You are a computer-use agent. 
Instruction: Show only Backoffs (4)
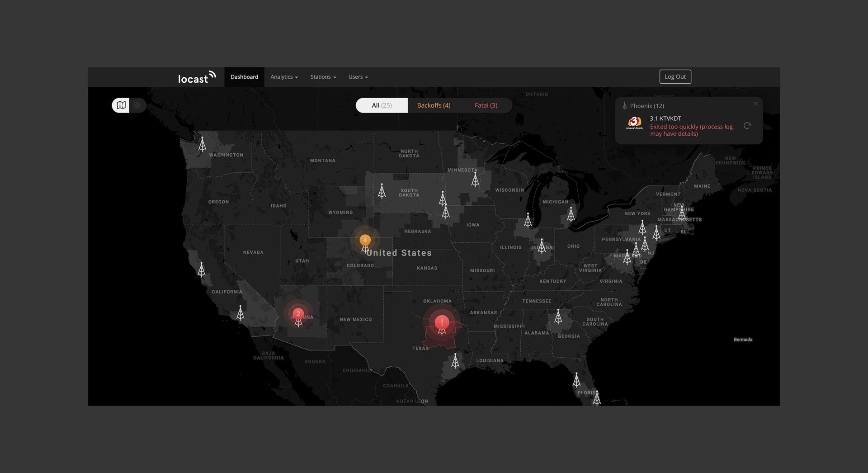pos(434,105)
